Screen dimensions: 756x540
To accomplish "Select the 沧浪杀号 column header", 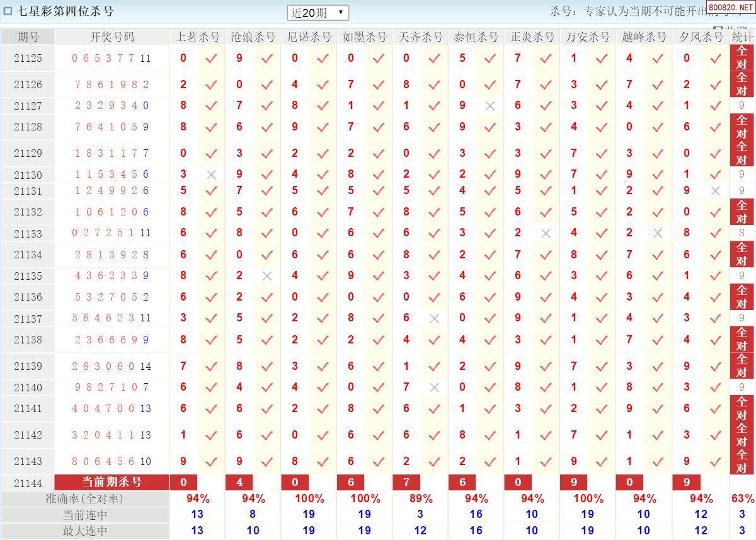I will (x=253, y=37).
